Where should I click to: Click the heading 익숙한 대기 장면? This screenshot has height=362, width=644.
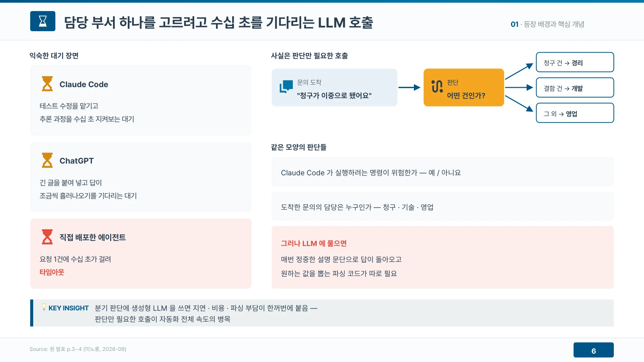point(54,56)
